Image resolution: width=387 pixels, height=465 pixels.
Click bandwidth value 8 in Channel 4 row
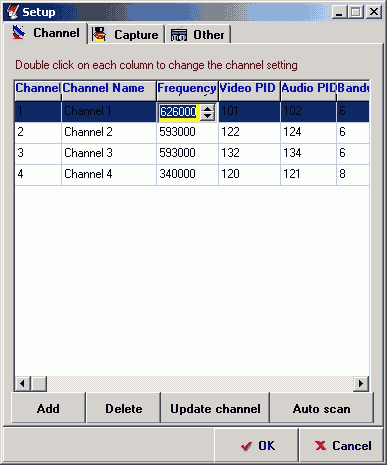click(353, 174)
